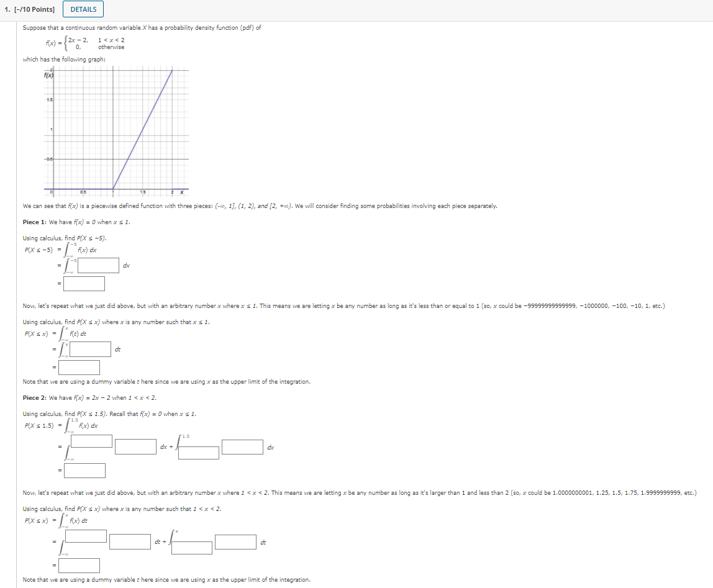Click the integrand box in Piece 1's P(X ≤ x) integral

click(x=91, y=349)
